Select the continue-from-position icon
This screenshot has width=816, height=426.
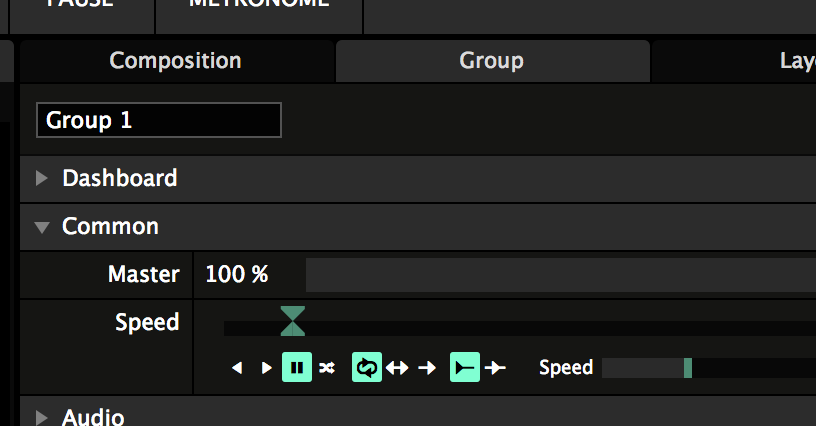point(495,368)
